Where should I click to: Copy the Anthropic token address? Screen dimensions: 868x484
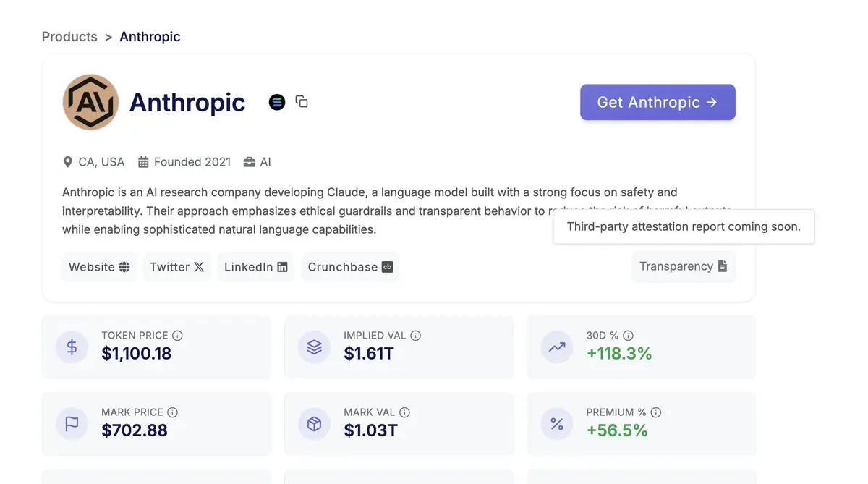pyautogui.click(x=302, y=102)
